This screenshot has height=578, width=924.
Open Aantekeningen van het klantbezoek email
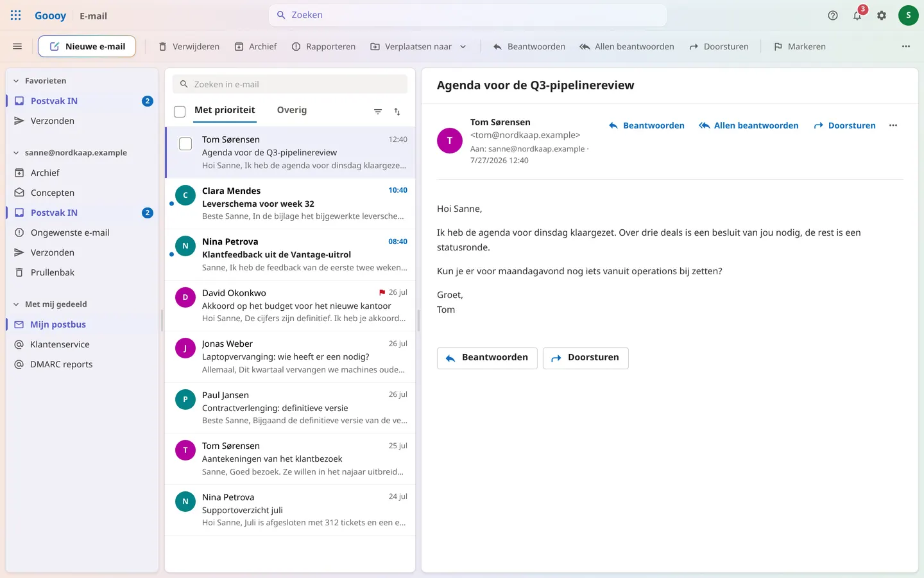(290, 459)
